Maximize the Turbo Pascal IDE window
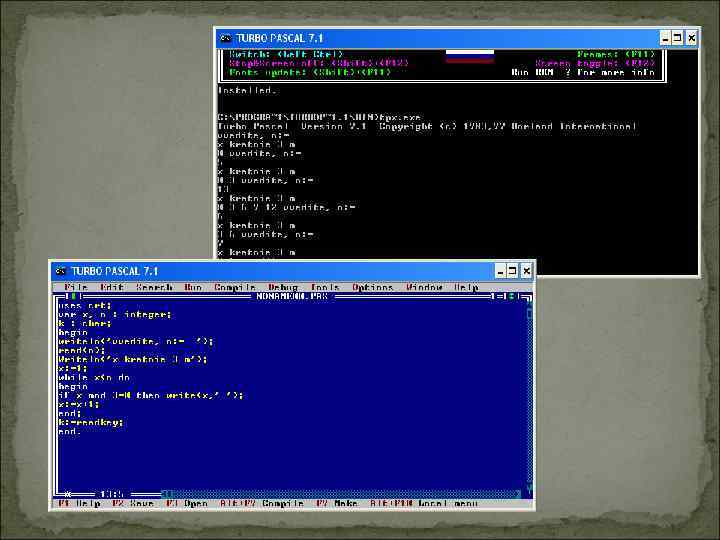The height and width of the screenshot is (540, 720). click(x=512, y=271)
